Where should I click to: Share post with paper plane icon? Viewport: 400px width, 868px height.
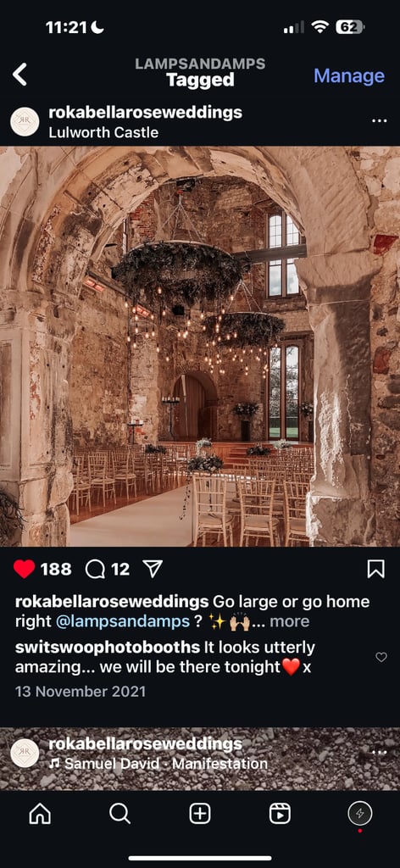(153, 569)
